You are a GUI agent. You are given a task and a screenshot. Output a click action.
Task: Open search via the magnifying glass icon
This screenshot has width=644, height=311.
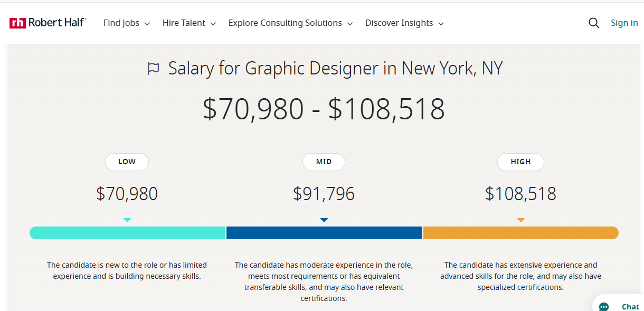tap(593, 23)
